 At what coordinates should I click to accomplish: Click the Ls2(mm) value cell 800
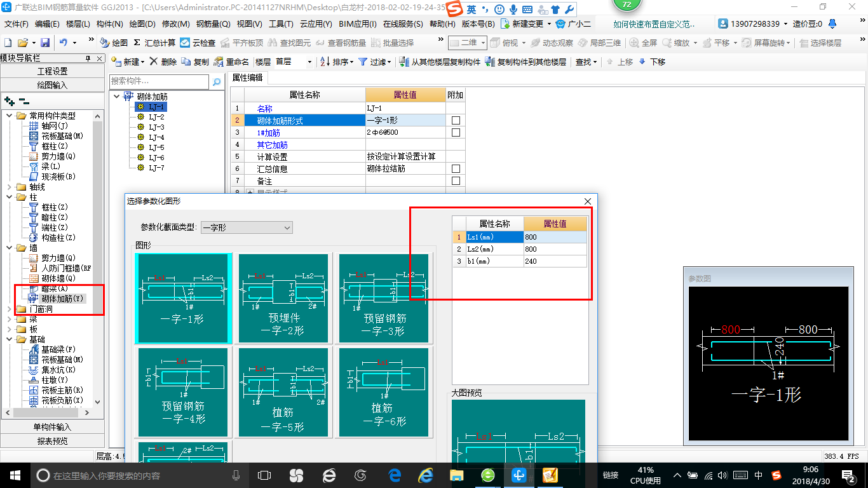555,249
